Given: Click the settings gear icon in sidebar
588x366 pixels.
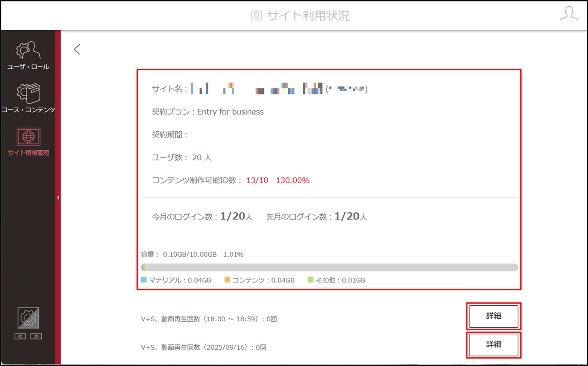Looking at the screenshot, I should click(x=28, y=318).
